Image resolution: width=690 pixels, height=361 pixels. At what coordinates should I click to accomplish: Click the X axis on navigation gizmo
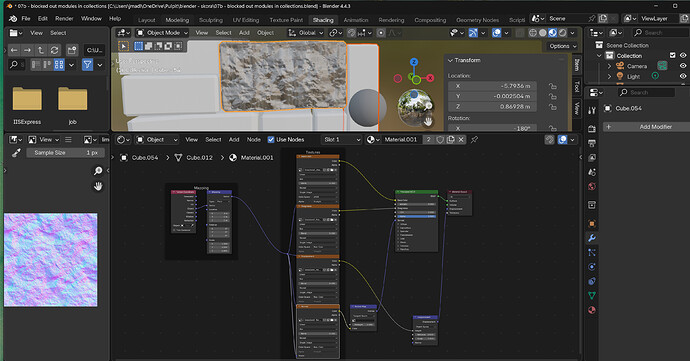(430, 78)
